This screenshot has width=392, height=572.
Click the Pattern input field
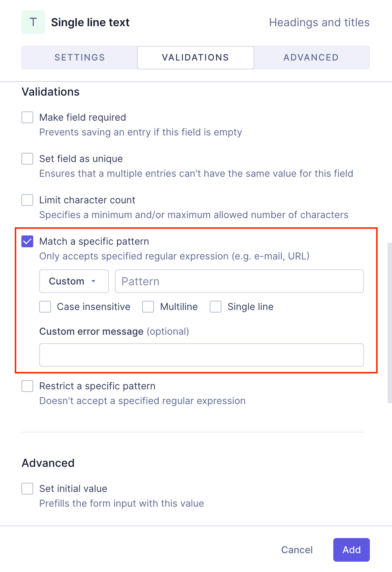239,281
